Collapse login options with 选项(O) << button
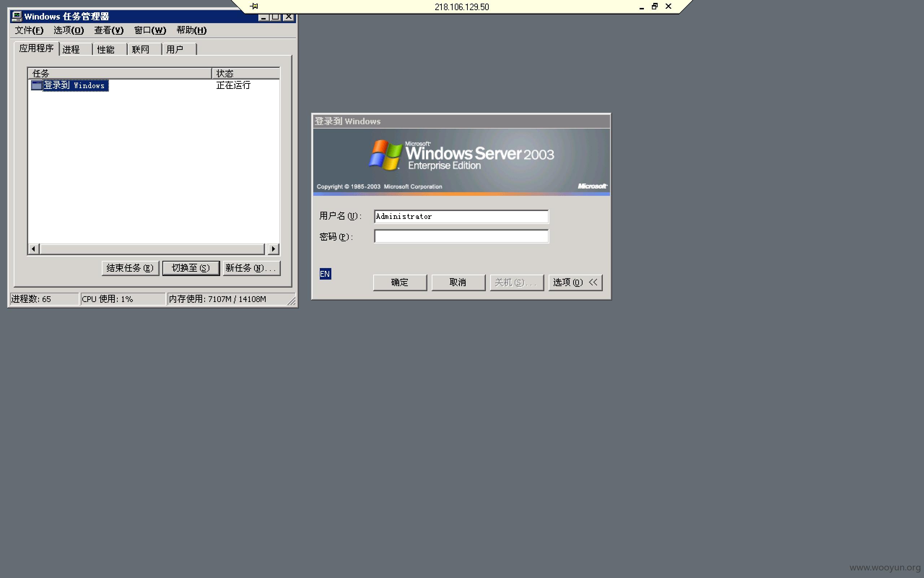924x578 pixels. click(575, 282)
